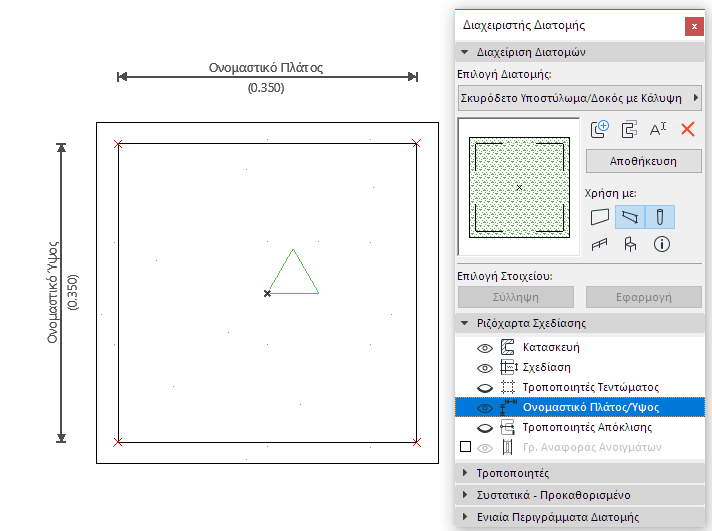Viewport: 712px width, 531px height.
Task: Select Τροποποιητές Τεντώματος row text
Action: pos(590,387)
